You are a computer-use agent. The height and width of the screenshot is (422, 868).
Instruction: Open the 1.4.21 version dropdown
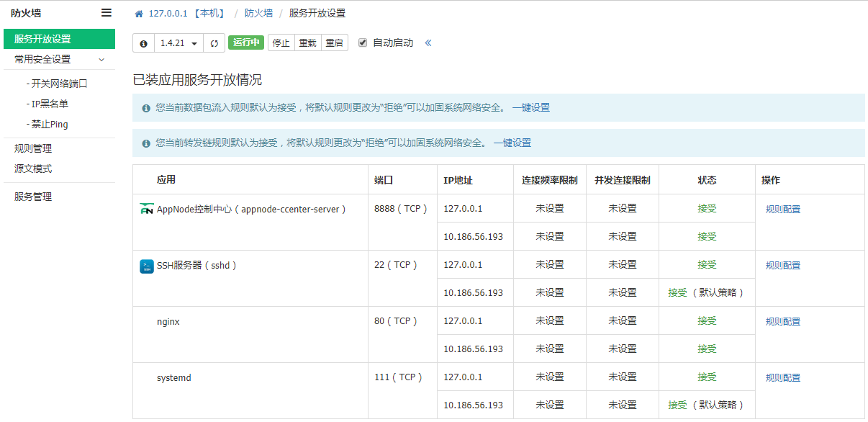178,43
